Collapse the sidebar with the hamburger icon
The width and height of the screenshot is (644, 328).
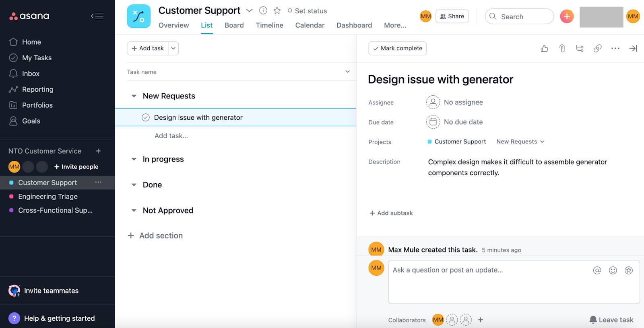point(97,16)
